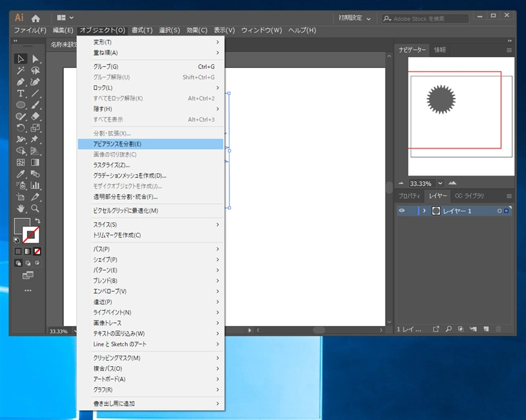The height and width of the screenshot is (420, 526).
Task: Choose the Column Graph tool
Action: click(36, 185)
